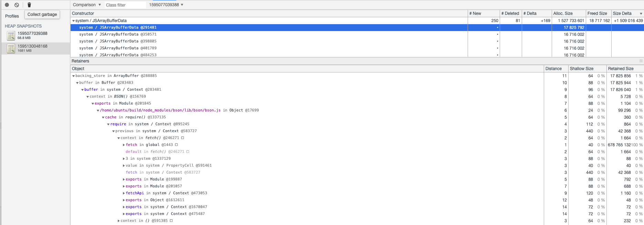Click the Size Delta column sort header

627,13
